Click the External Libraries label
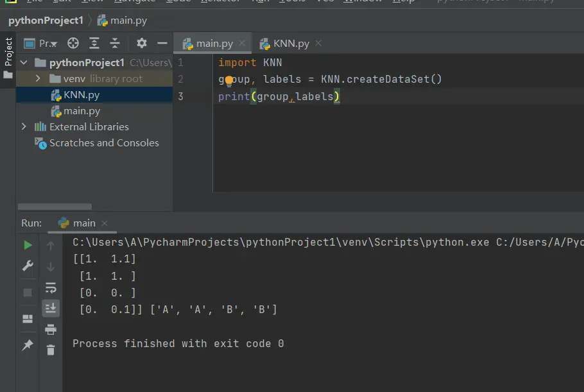The height and width of the screenshot is (392, 584). click(x=89, y=126)
